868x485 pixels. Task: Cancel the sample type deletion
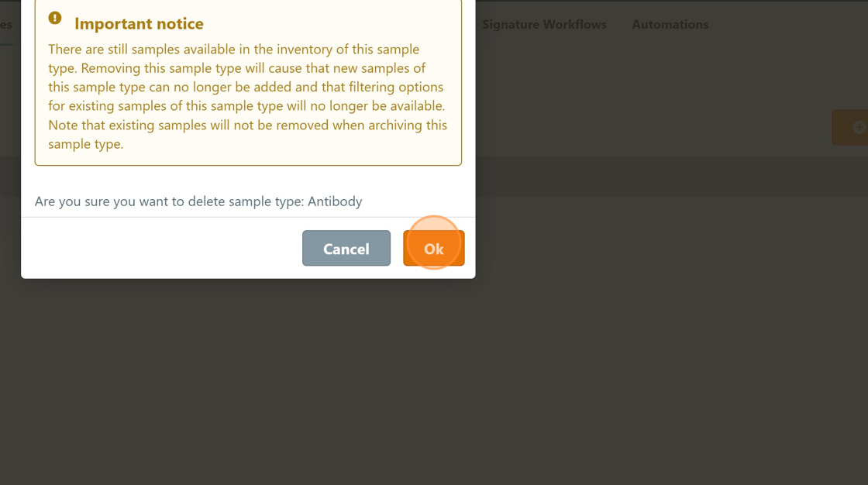coord(346,248)
